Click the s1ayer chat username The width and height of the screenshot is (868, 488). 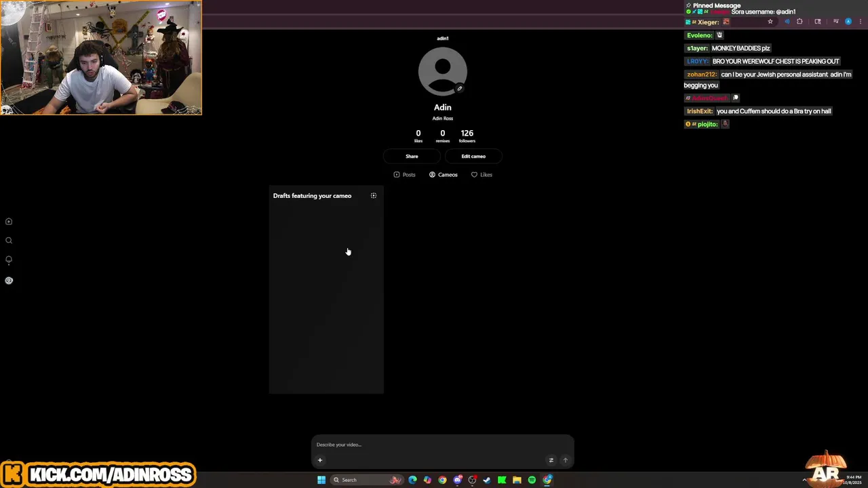(x=697, y=48)
